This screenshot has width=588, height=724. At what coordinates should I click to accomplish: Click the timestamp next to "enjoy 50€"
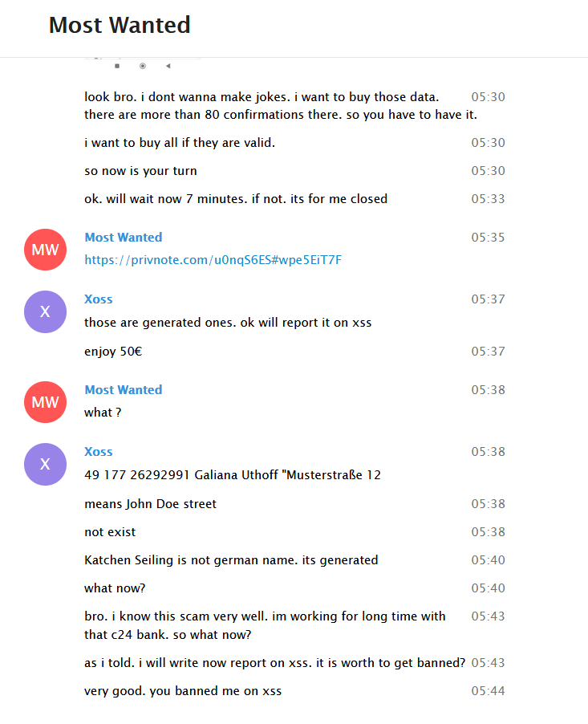pyautogui.click(x=488, y=352)
